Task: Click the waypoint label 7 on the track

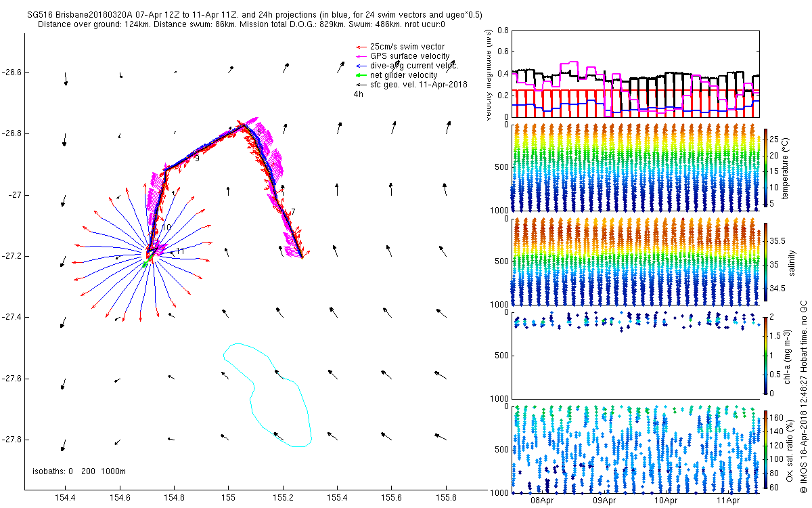Action: coord(293,212)
